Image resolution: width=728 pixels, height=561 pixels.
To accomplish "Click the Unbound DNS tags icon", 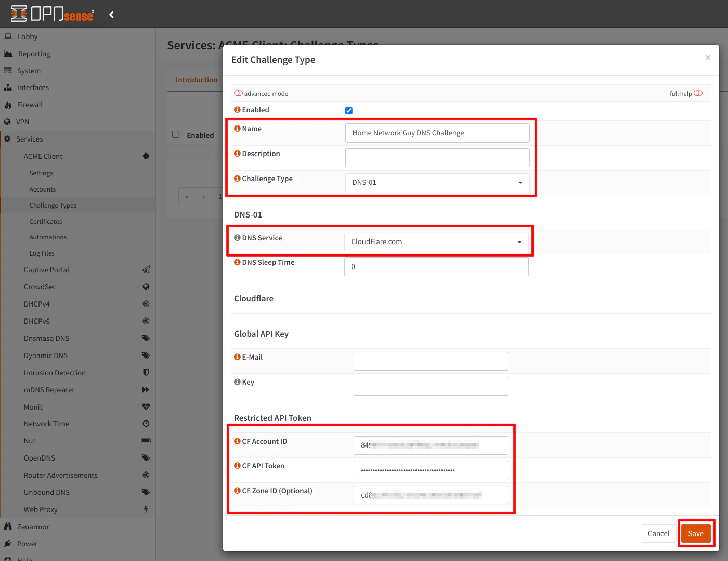I will [x=146, y=492].
